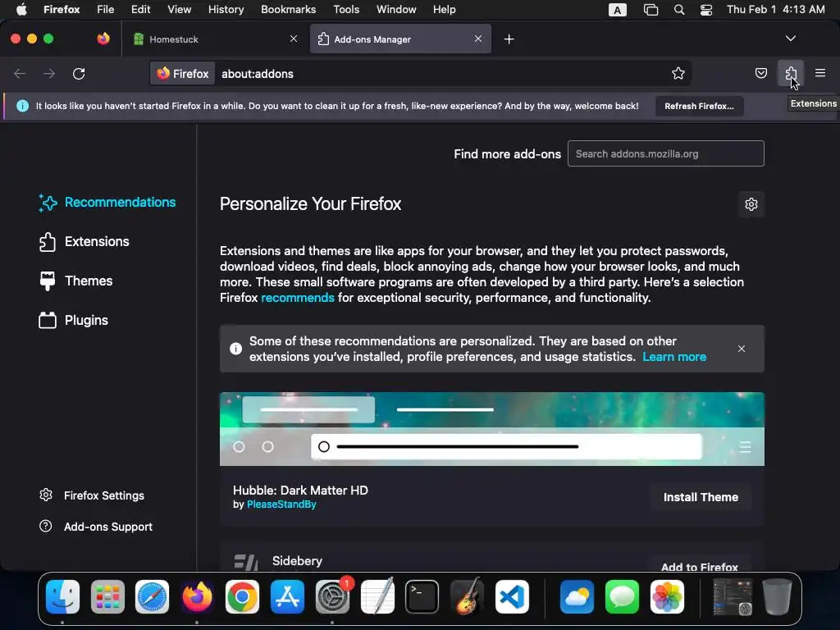Go back one page arrow

20,73
